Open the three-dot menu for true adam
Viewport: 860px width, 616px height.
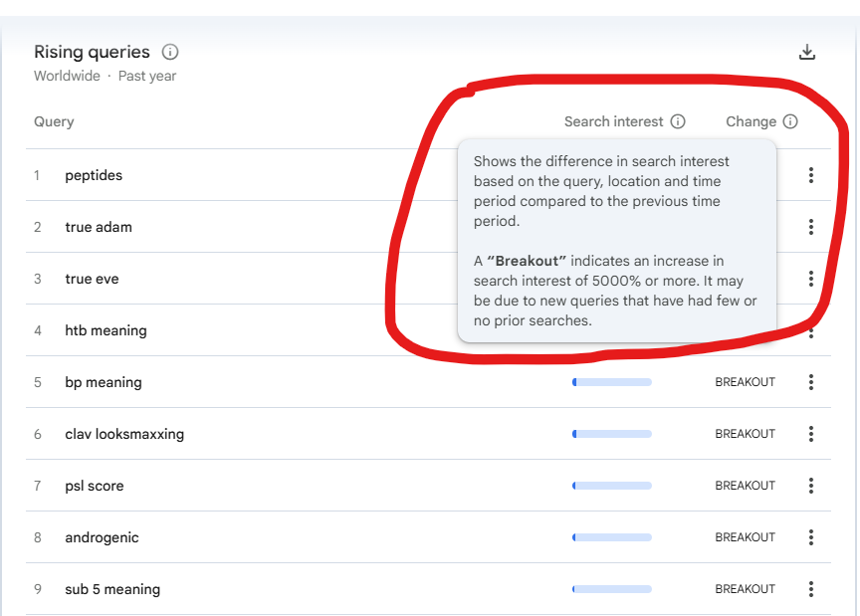[811, 227]
